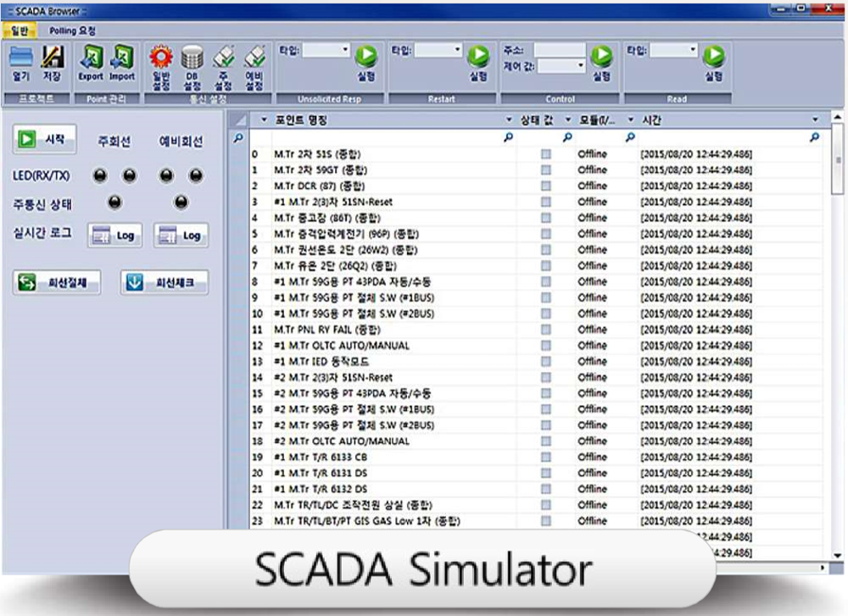
Task: Click search icon in 포인트 명칭 filter
Action: pos(508,138)
